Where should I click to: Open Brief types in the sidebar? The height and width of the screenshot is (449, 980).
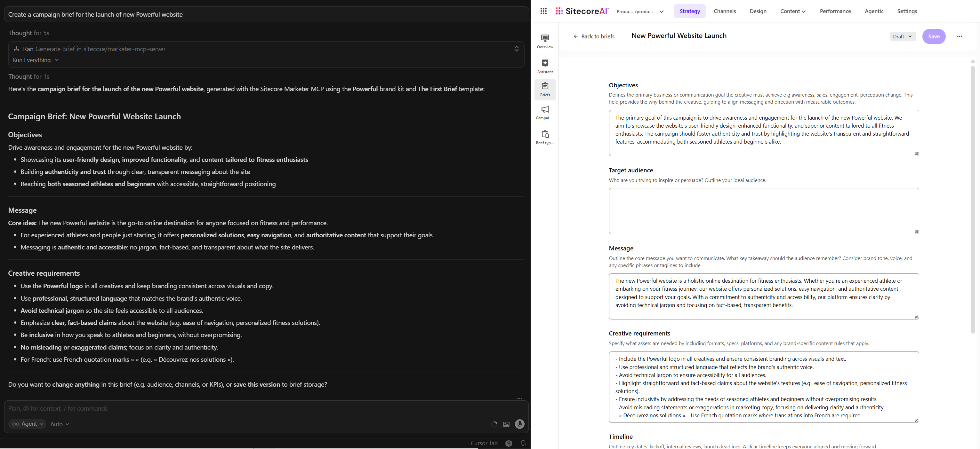tap(545, 137)
